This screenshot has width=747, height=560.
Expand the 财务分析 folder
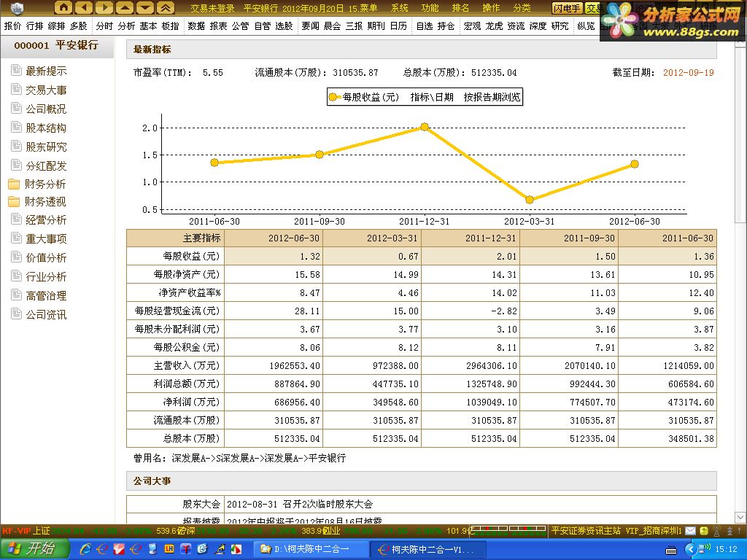37,184
